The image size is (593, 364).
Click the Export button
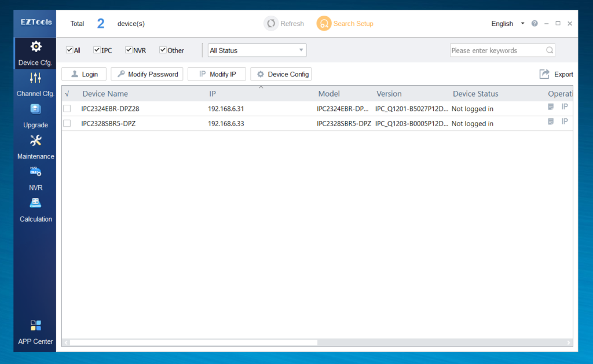[x=556, y=74]
